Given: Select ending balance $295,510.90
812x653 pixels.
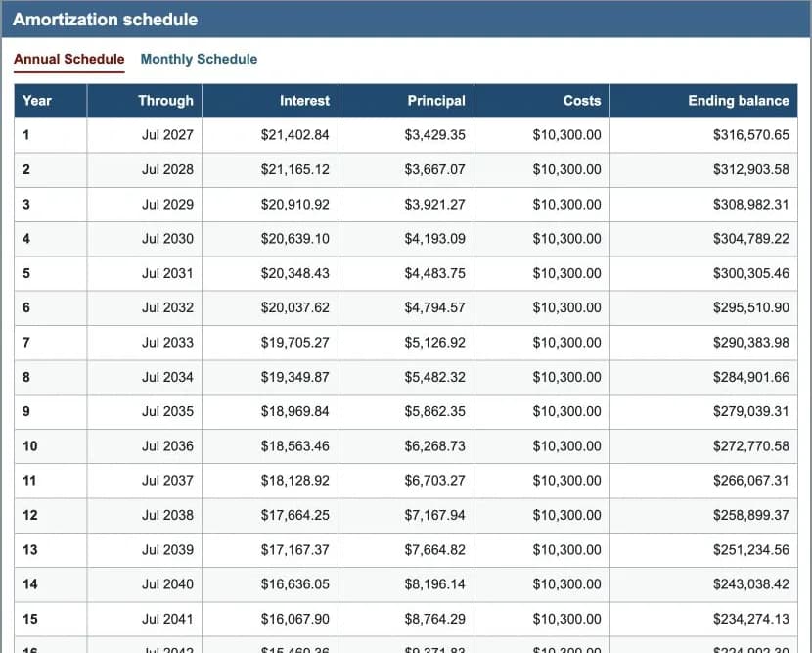Looking at the screenshot, I should coord(751,307).
